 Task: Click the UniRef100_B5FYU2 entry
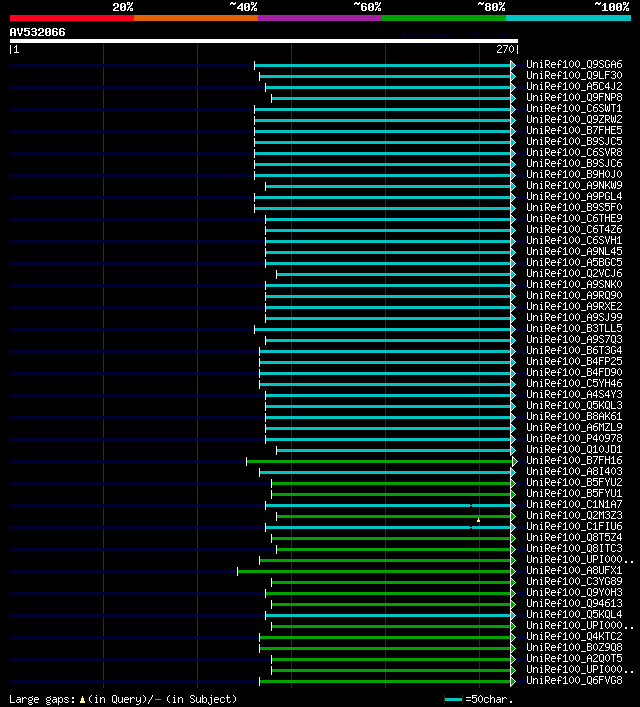[574, 482]
